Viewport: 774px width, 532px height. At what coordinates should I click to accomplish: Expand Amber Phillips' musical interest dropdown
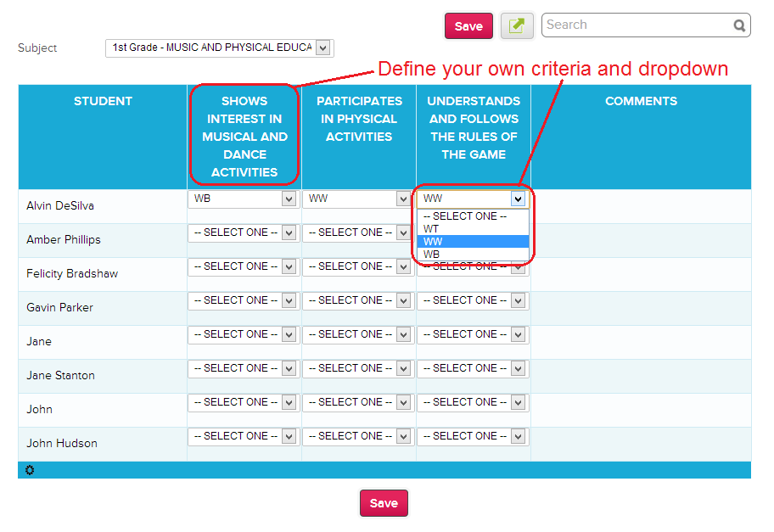244,232
